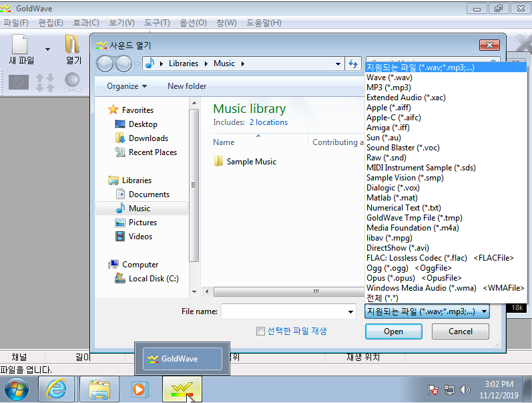Viewport: 532px width, 403px height.
Task: Open the 효과(C) menu
Action: point(86,23)
